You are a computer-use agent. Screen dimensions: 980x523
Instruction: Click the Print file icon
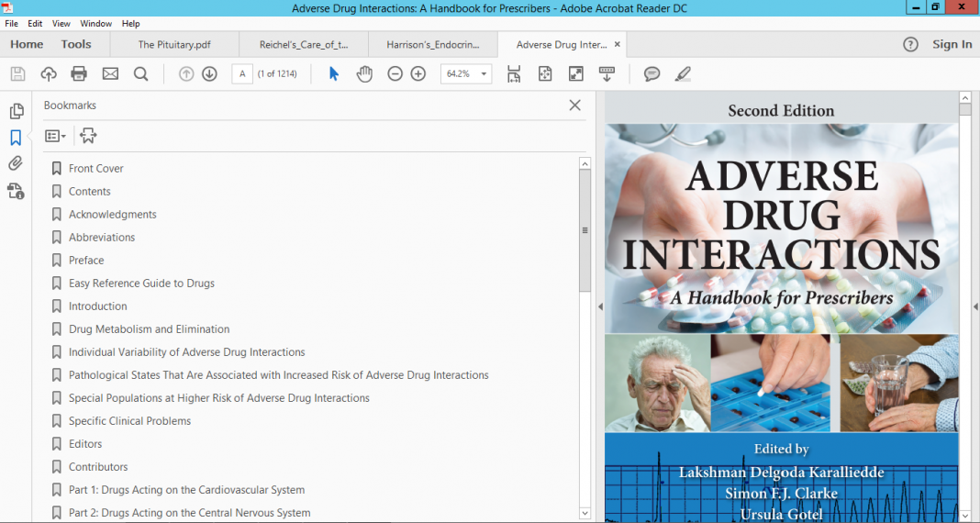tap(79, 73)
